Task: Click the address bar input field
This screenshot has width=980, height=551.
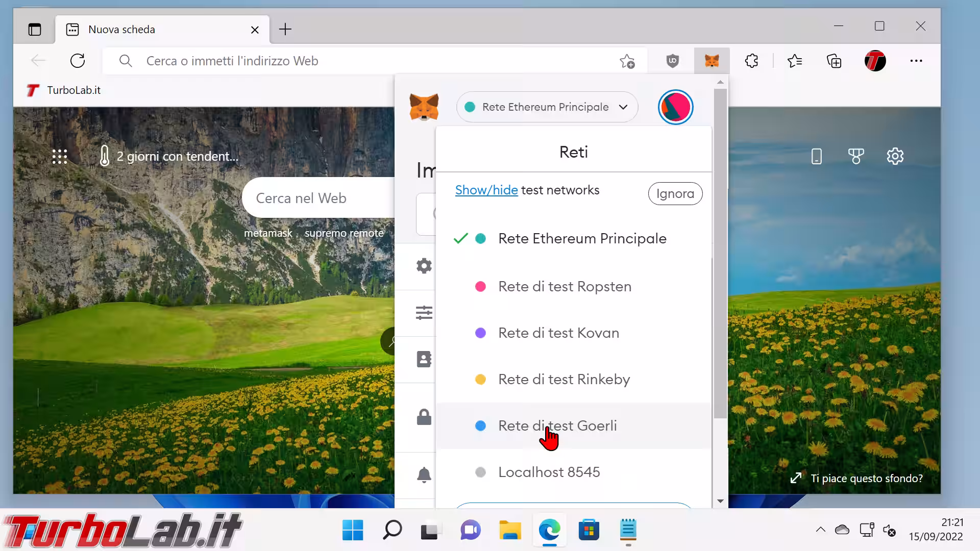Action: pos(357,61)
